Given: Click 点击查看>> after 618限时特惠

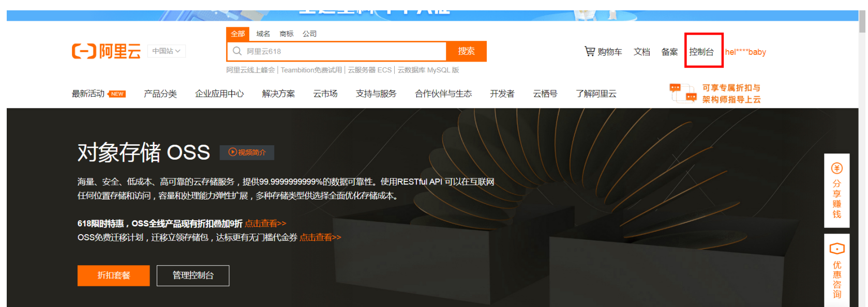Looking at the screenshot, I should point(265,223).
